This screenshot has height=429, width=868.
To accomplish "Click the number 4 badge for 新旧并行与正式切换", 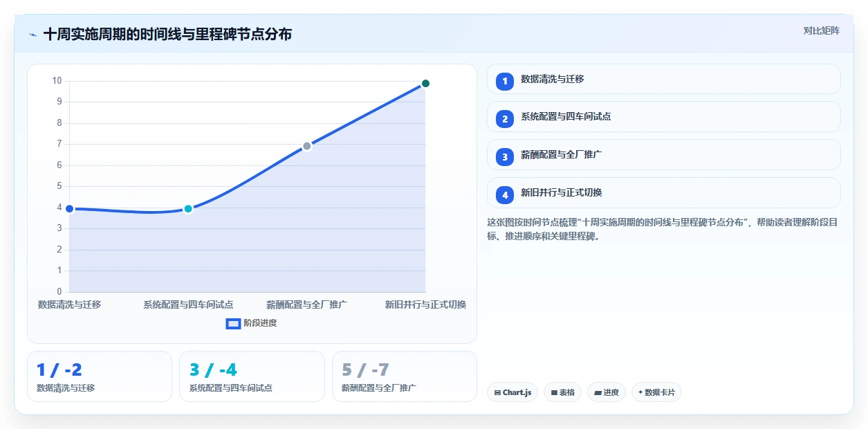I will pyautogui.click(x=505, y=194).
